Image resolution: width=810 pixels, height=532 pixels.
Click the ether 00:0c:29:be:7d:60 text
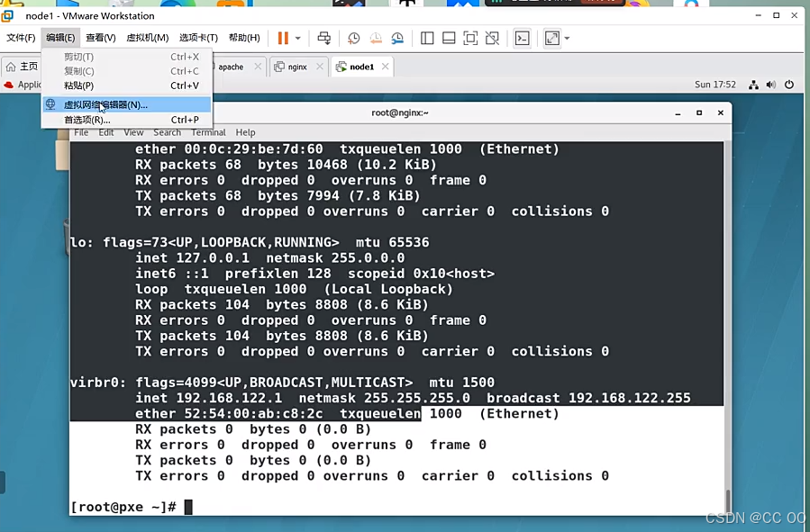click(229, 149)
